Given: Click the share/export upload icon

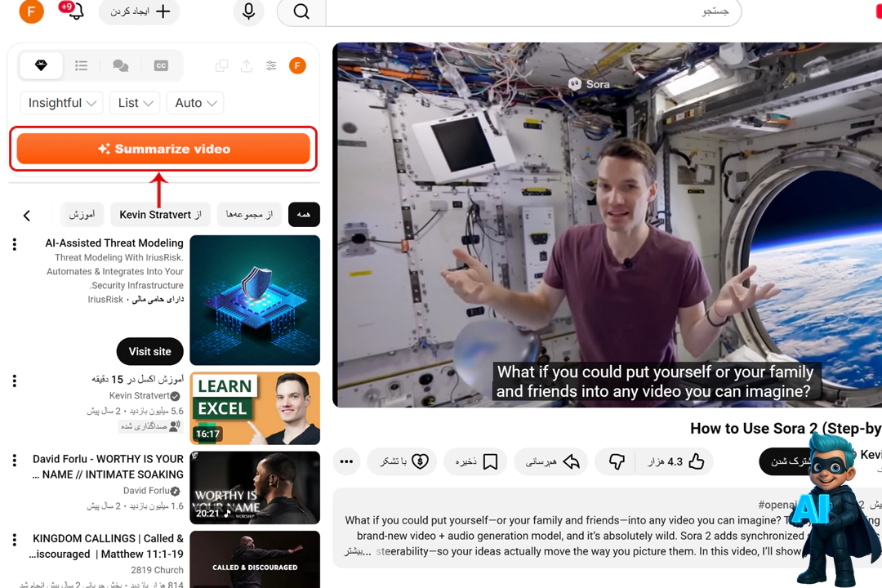Looking at the screenshot, I should [246, 66].
